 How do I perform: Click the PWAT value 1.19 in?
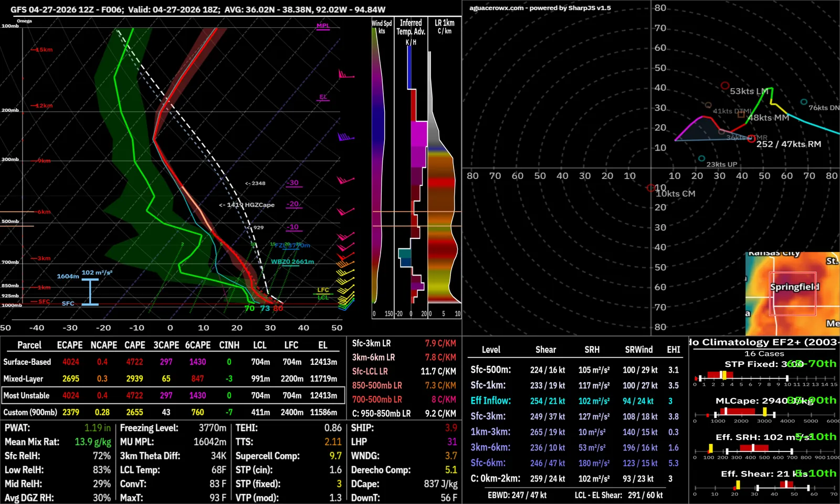click(98, 428)
